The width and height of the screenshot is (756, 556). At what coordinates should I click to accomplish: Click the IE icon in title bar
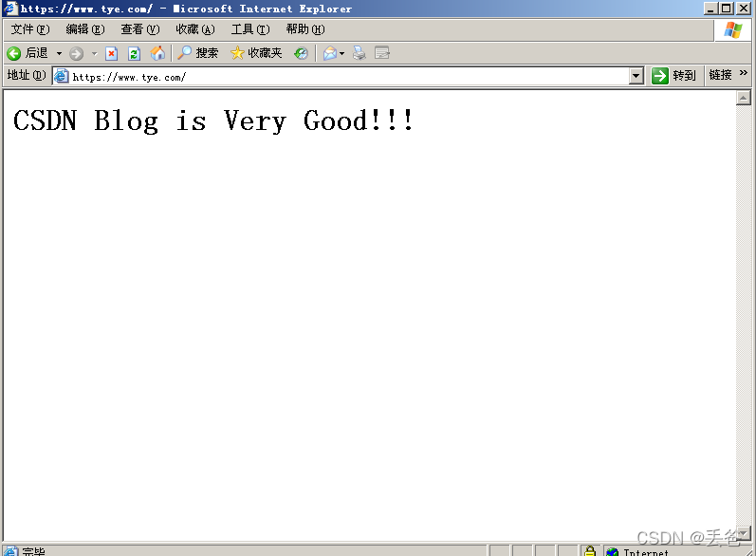tap(10, 9)
